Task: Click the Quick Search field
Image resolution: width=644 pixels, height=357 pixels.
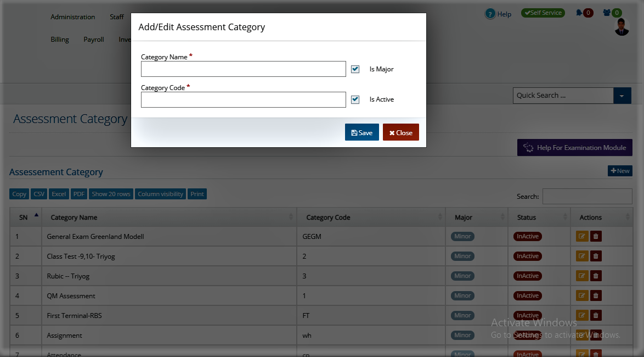Action: click(563, 96)
